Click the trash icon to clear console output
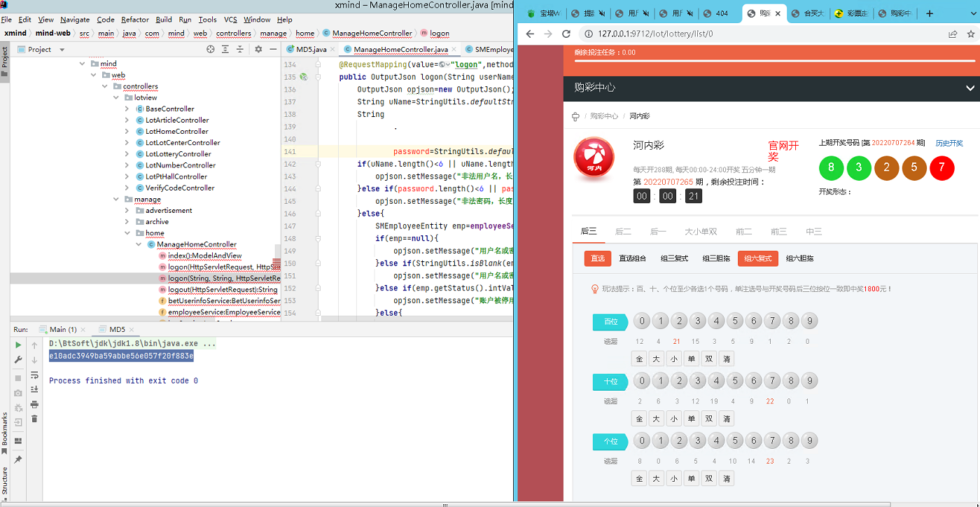980x507 pixels. (x=34, y=419)
